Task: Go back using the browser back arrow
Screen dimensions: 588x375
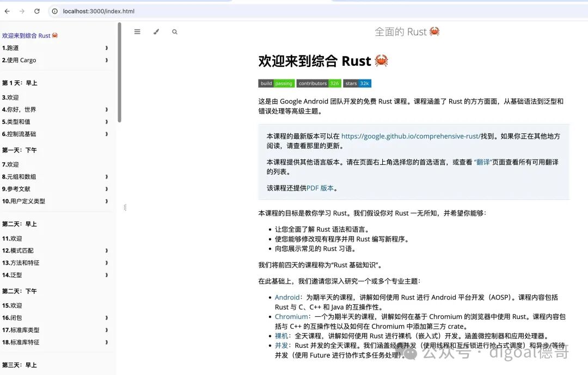Action: [x=7, y=11]
